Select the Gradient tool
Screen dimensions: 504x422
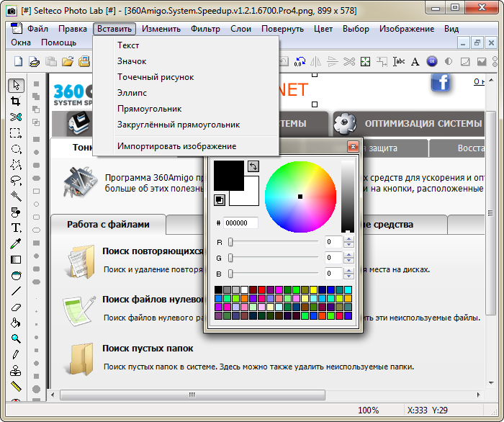tap(16, 259)
